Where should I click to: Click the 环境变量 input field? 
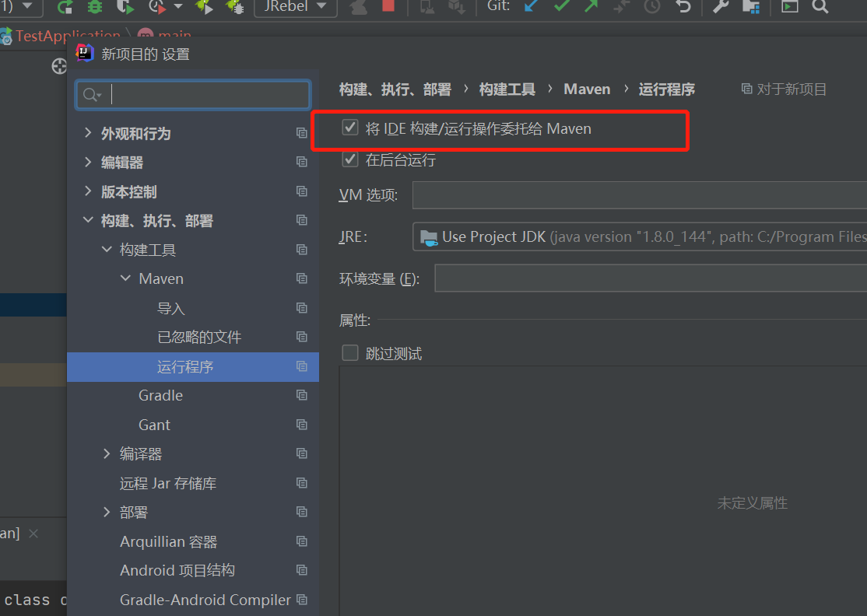651,278
